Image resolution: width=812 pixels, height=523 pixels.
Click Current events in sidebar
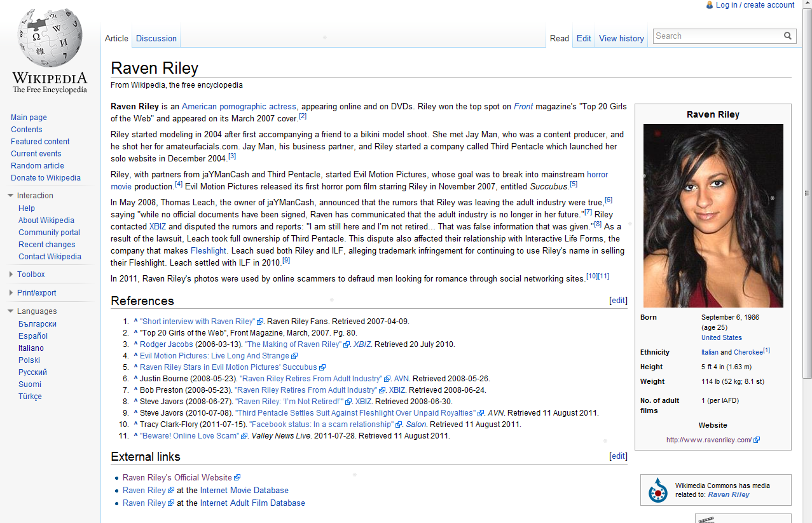(36, 154)
